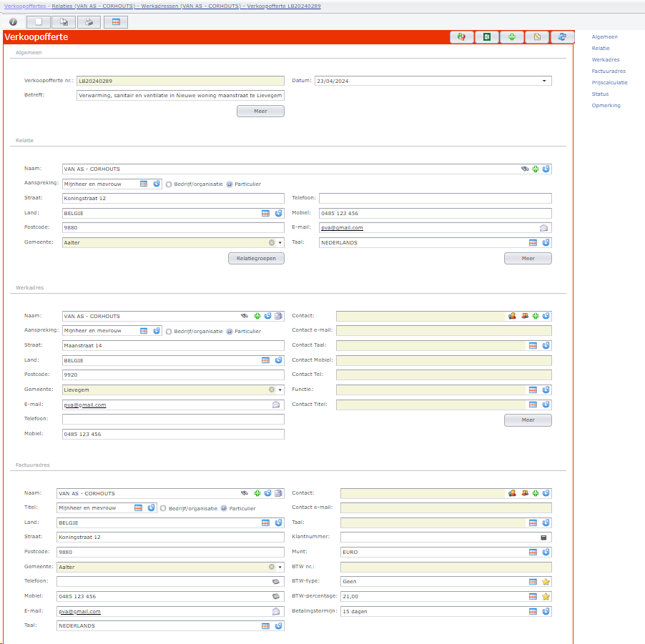Jump to Factuuradres in the right sidebar

(x=609, y=71)
